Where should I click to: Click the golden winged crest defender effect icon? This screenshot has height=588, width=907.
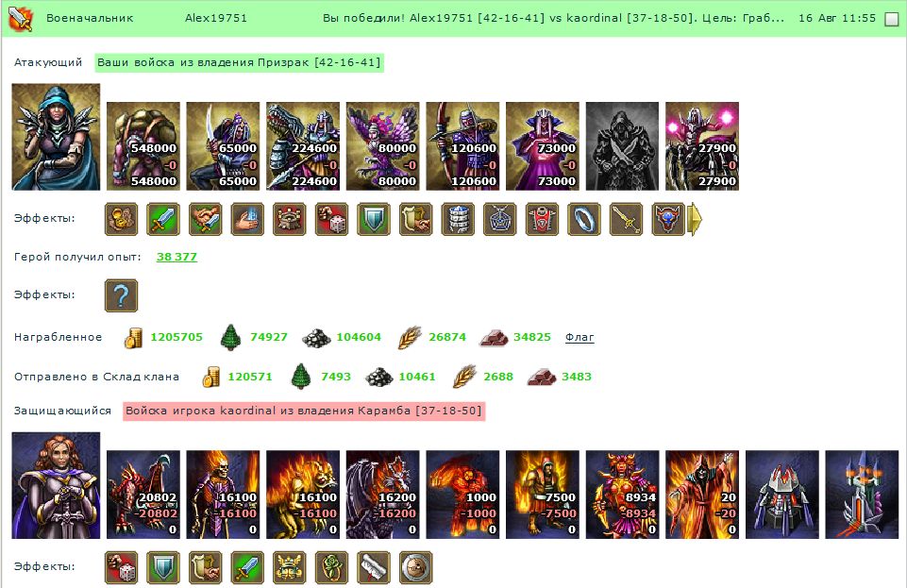[289, 567]
